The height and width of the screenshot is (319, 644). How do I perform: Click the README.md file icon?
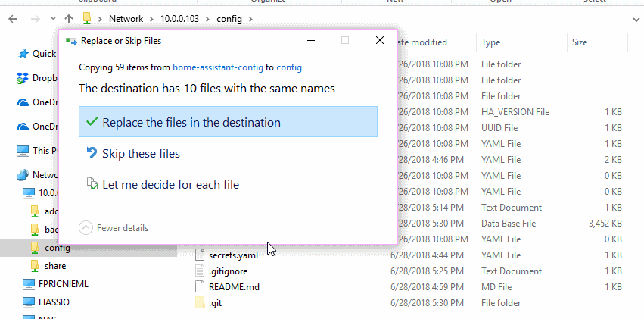pos(200,287)
